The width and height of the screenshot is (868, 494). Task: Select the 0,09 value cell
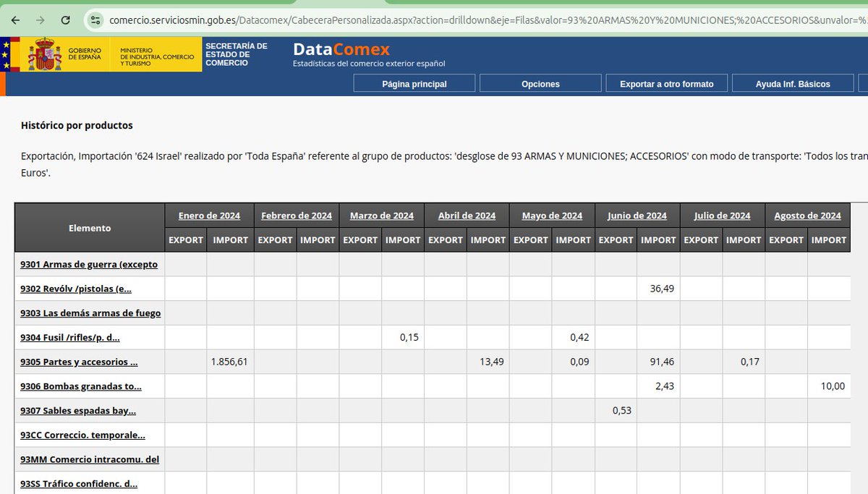click(x=573, y=362)
